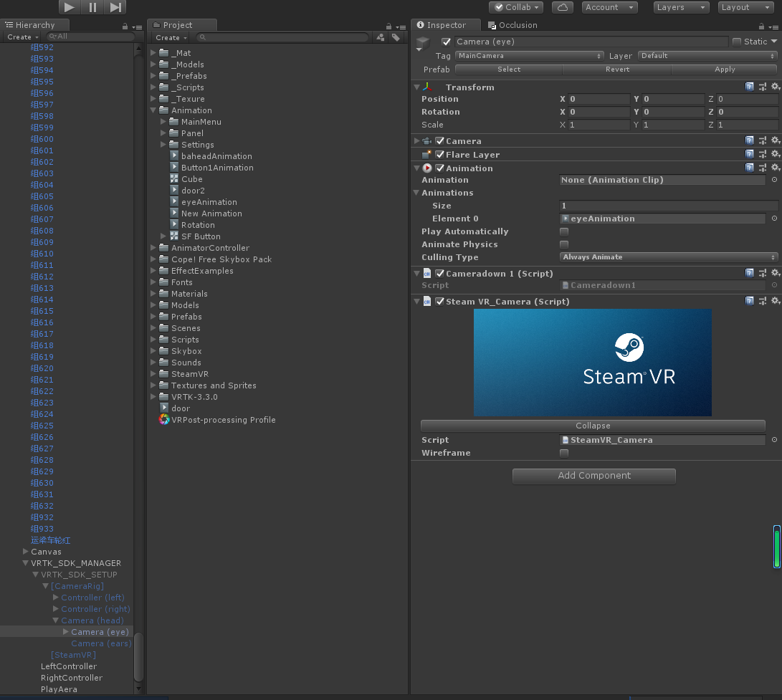This screenshot has height=700, width=782.
Task: Enable Animate Physics checkbox
Action: coord(564,245)
